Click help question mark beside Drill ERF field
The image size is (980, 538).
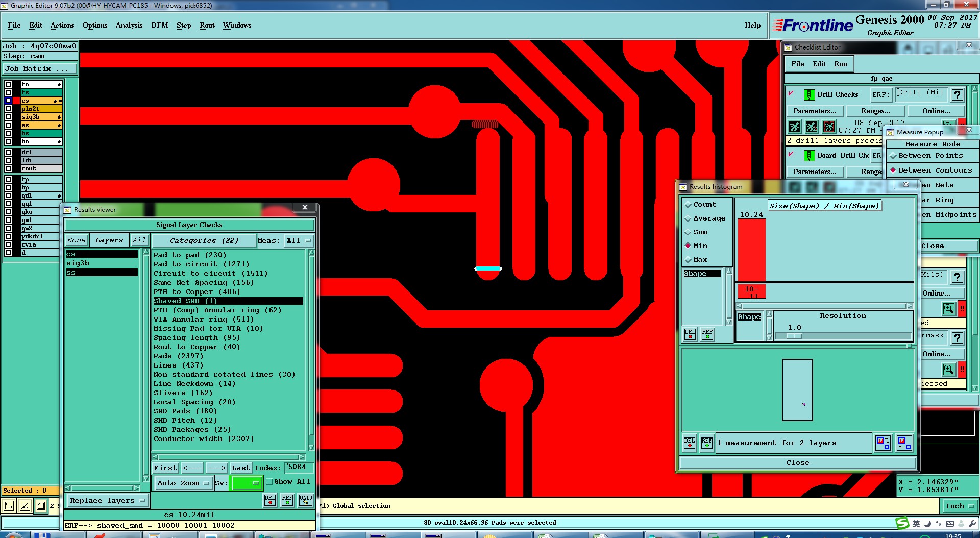point(958,95)
